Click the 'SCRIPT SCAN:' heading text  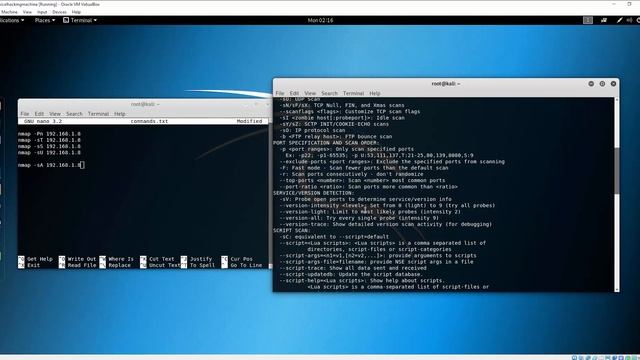[291, 231]
